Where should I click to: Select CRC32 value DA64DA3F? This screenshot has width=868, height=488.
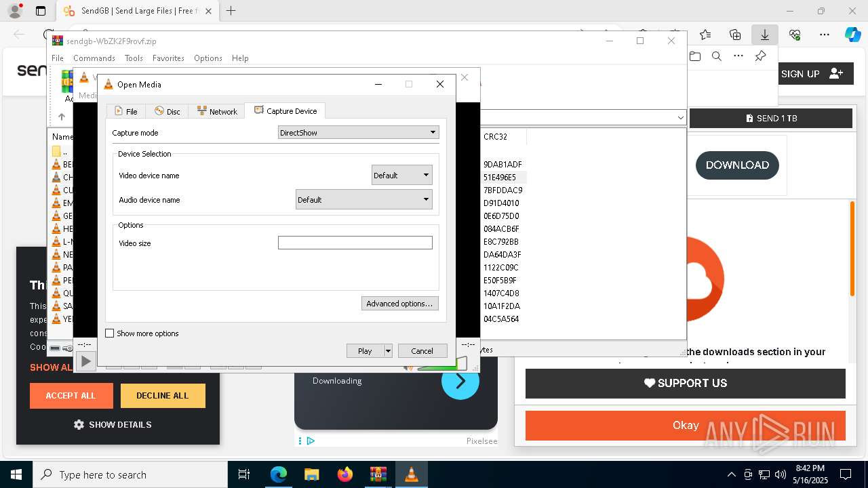coord(502,254)
